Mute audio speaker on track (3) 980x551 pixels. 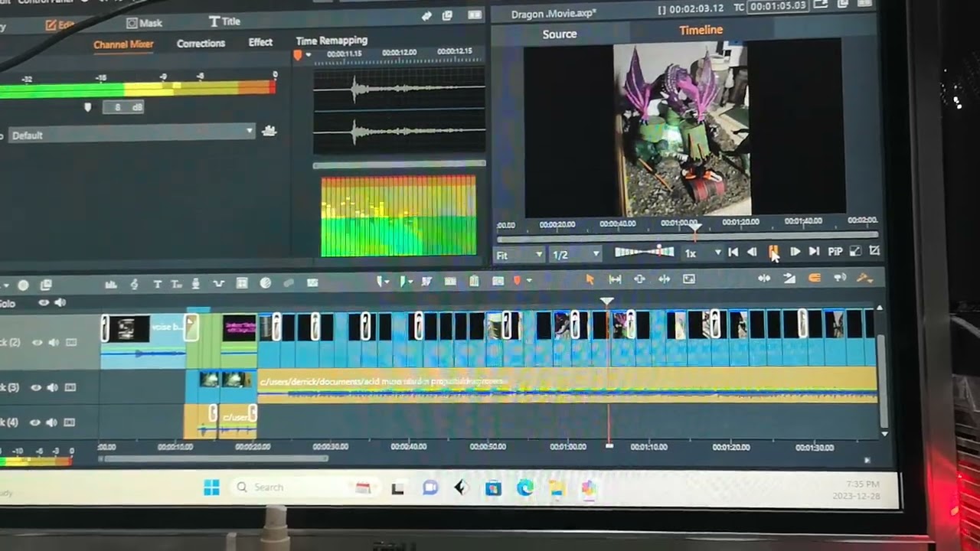coord(52,388)
